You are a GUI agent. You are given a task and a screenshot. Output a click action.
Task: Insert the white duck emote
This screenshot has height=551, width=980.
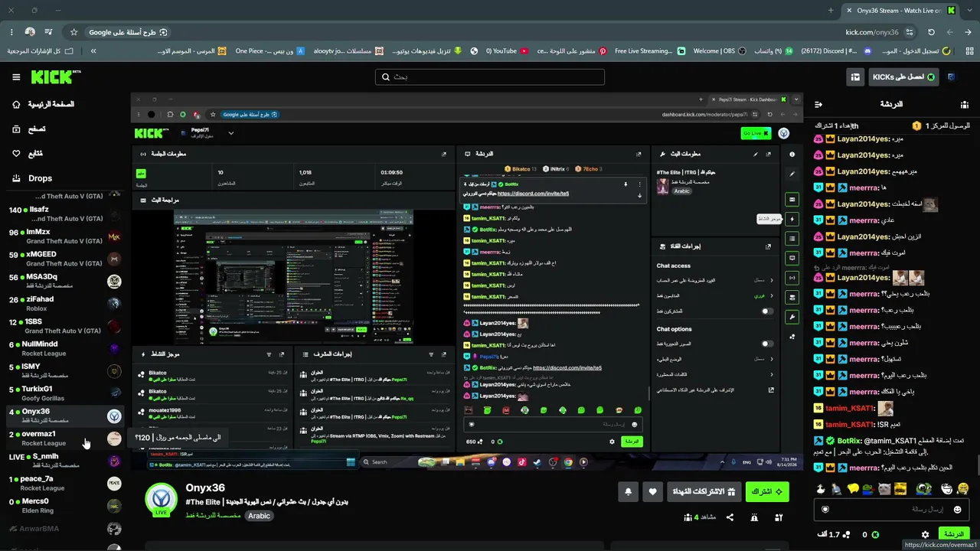(x=821, y=489)
